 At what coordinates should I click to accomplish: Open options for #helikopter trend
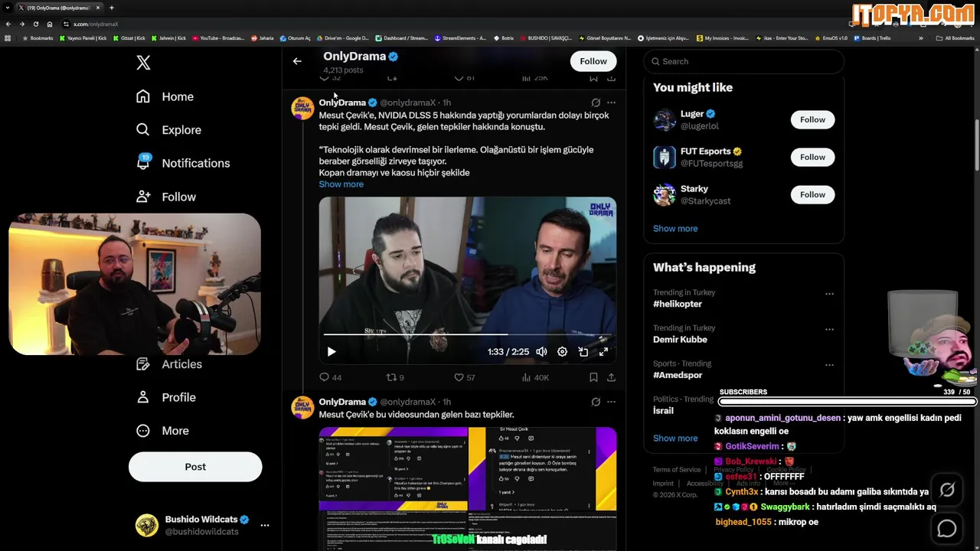coord(829,294)
